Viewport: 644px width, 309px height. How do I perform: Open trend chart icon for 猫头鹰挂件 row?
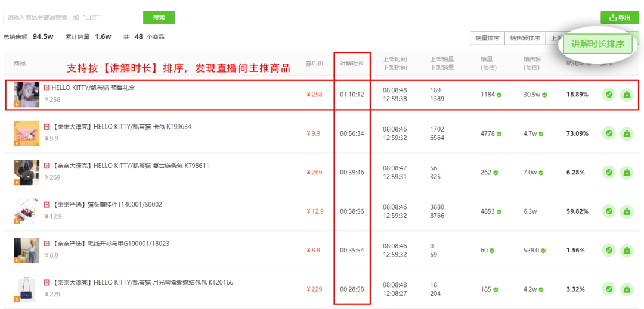(x=609, y=211)
